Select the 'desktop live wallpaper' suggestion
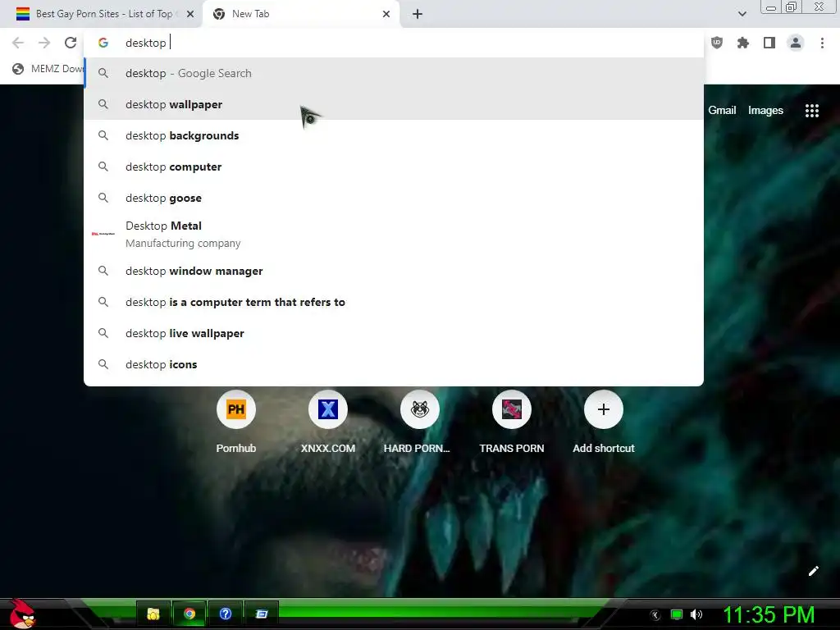The width and height of the screenshot is (840, 630). (393, 333)
